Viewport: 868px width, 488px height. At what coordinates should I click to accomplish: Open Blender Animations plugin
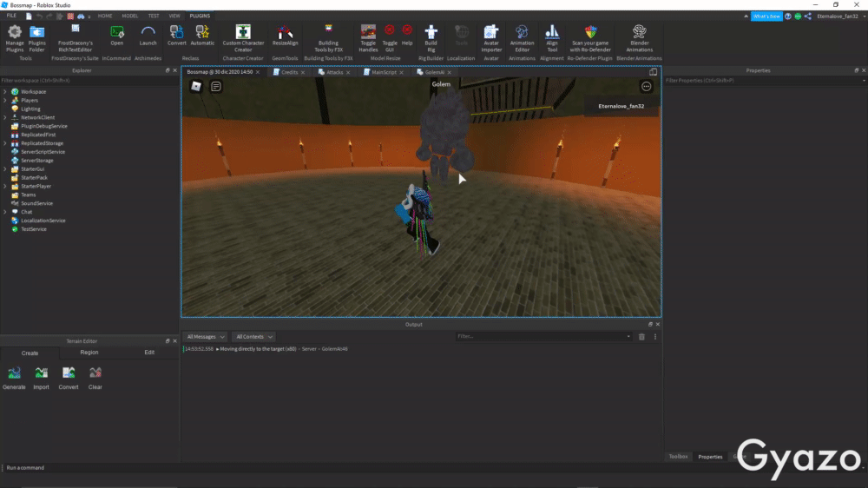(640, 38)
